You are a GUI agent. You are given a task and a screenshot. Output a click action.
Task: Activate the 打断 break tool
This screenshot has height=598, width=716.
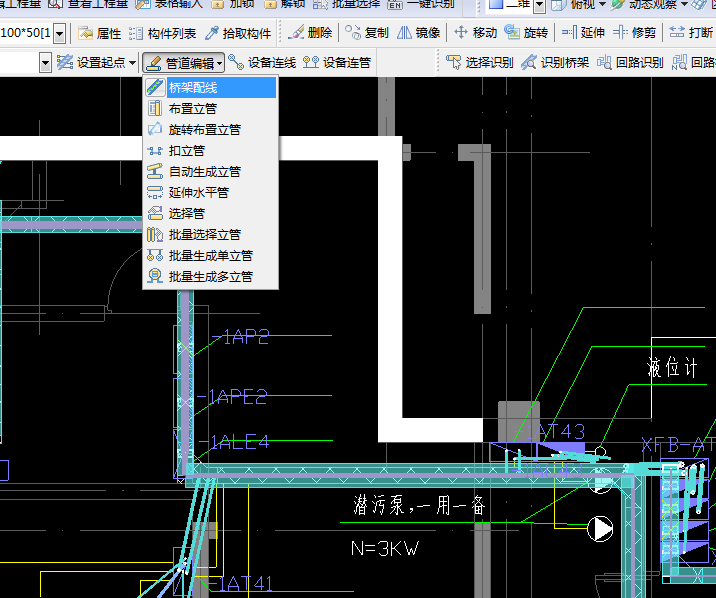click(x=691, y=32)
